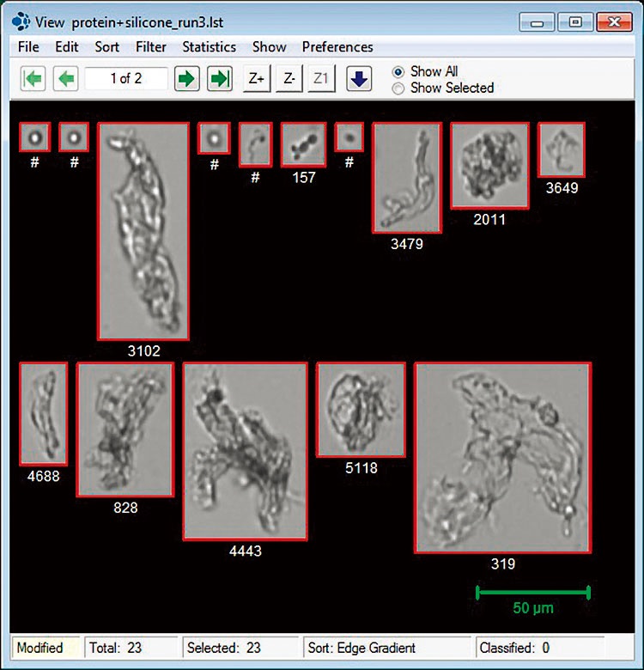Select particle image labeled 319
The height and width of the screenshot is (670, 644).
[x=502, y=457]
